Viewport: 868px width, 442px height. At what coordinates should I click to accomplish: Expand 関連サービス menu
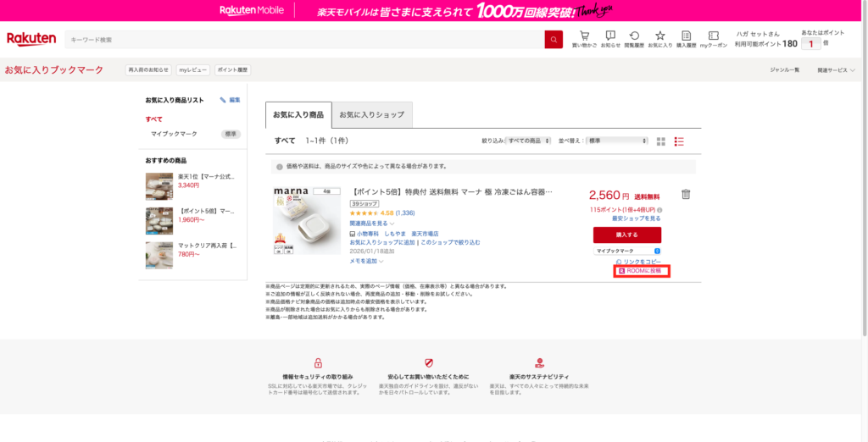837,70
